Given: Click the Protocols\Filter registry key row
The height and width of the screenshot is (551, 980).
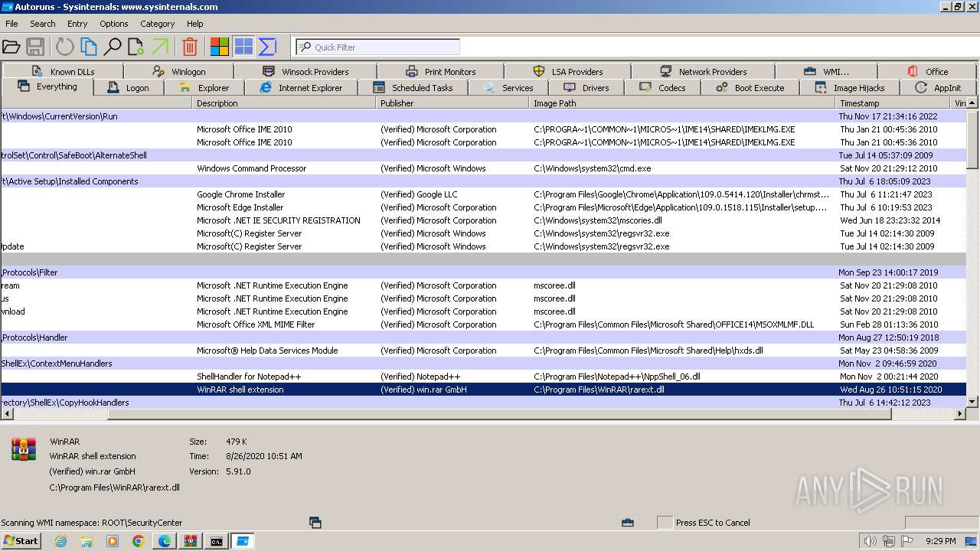Looking at the screenshot, I should point(483,272).
